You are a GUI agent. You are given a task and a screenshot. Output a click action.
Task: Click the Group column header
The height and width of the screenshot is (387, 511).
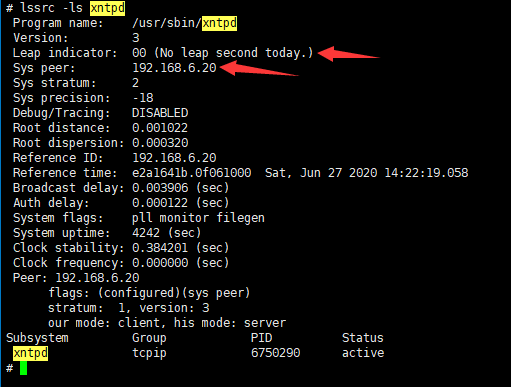coord(149,338)
